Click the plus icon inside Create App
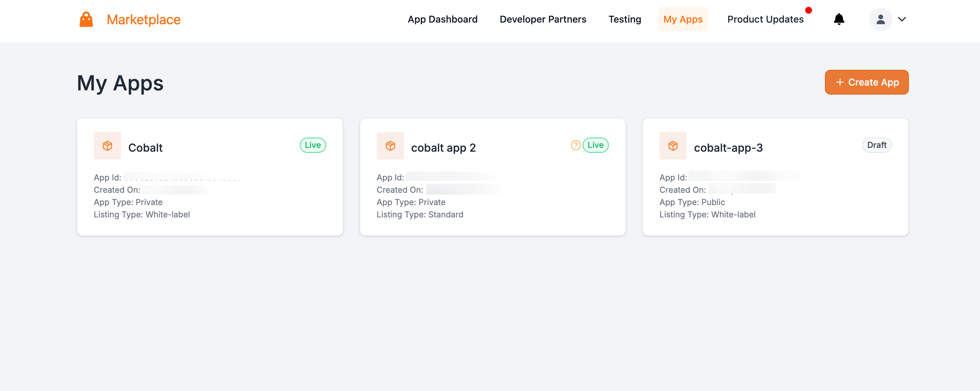The width and height of the screenshot is (980, 391). (839, 82)
